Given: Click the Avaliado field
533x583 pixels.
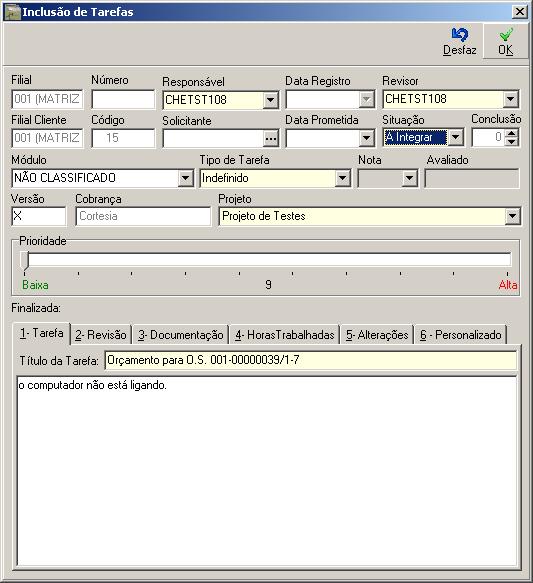Looking at the screenshot, I should [472, 178].
